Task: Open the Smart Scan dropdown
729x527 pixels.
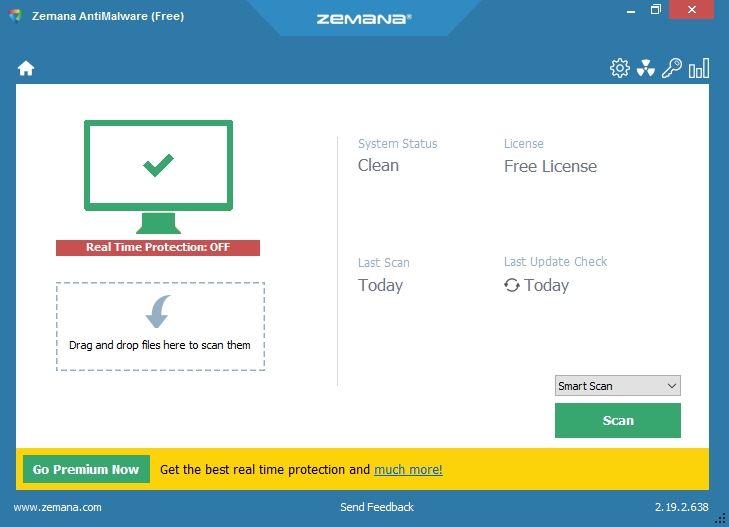Action: pyautogui.click(x=617, y=386)
